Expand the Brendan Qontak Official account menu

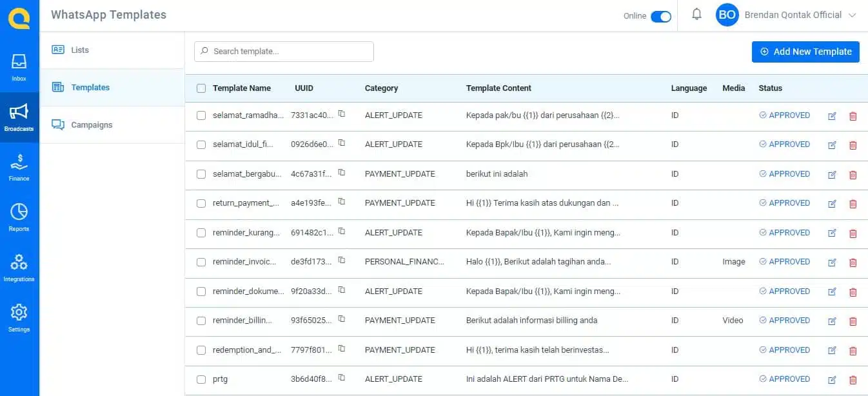[851, 15]
